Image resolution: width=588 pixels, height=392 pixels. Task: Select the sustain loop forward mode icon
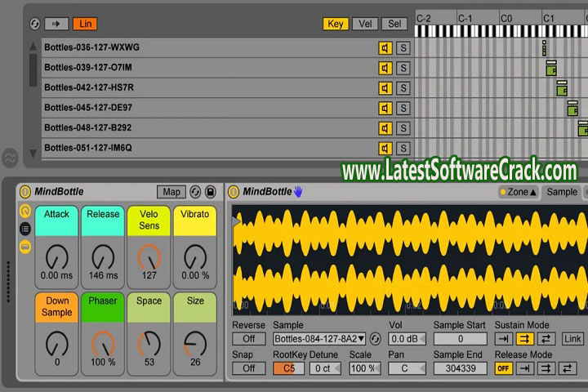[x=524, y=339]
